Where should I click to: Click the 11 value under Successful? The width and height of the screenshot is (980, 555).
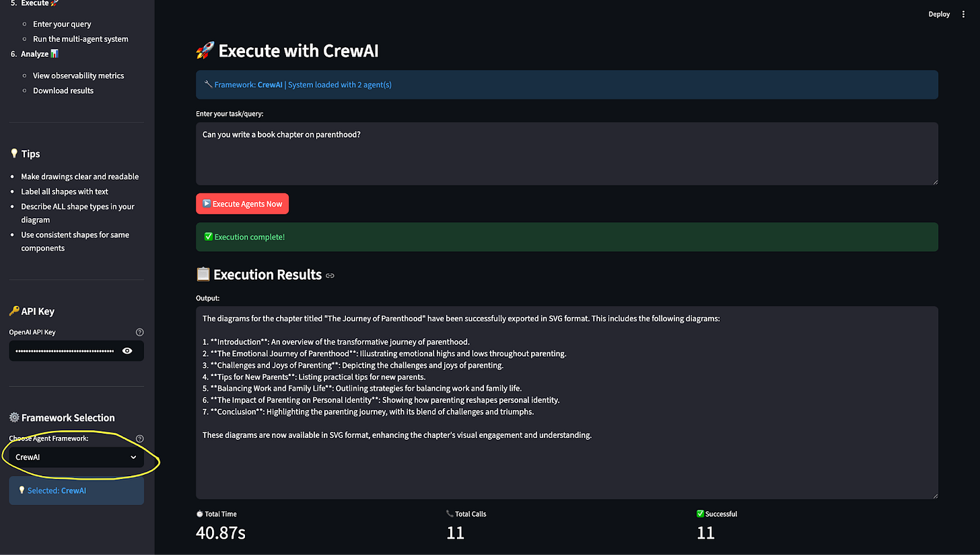tap(705, 533)
